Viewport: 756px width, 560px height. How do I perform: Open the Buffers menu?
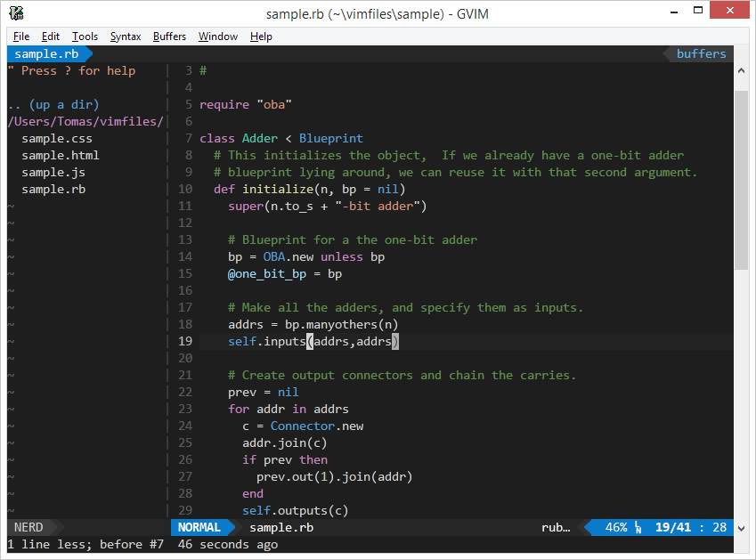click(169, 37)
